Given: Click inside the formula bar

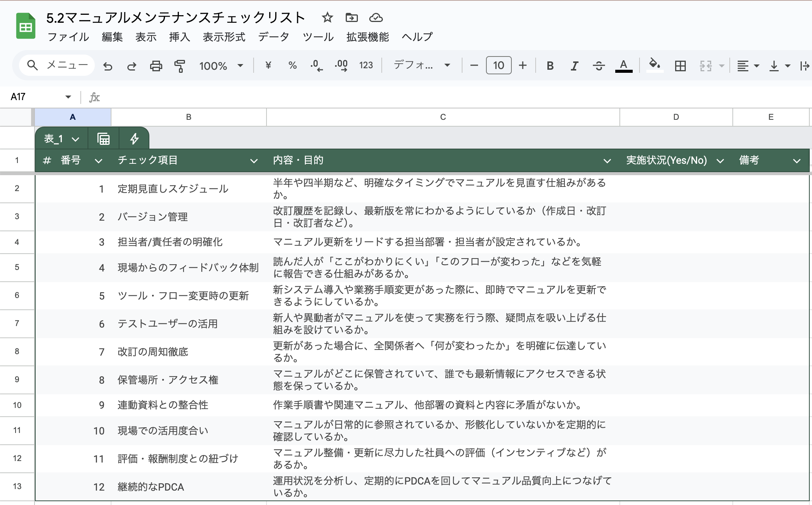Looking at the screenshot, I should click(x=265, y=97).
